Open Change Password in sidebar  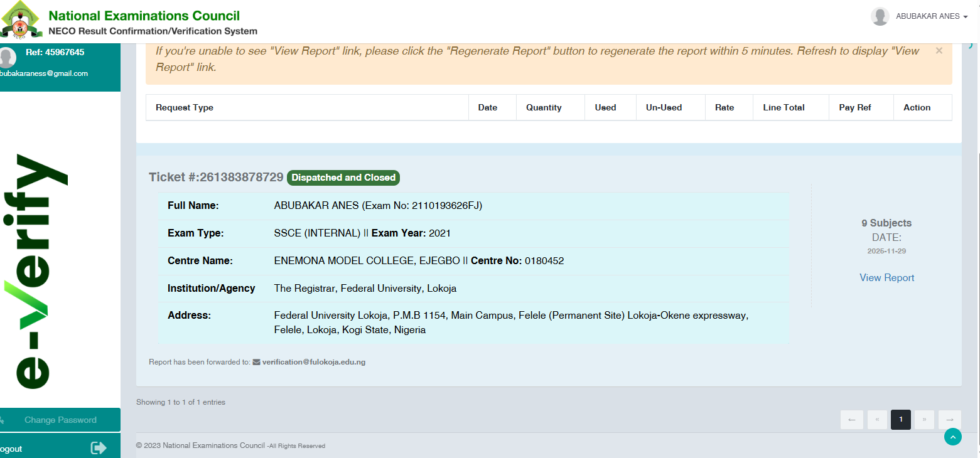(60, 420)
